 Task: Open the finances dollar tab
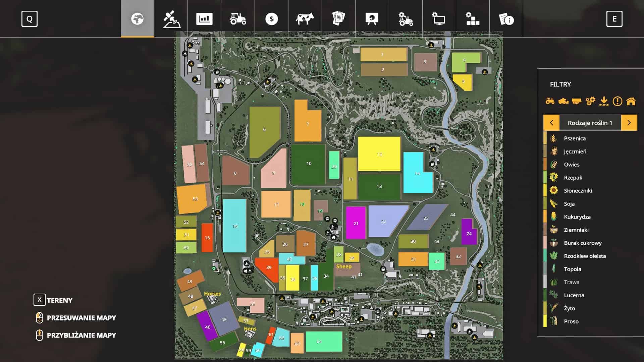pos(271,19)
